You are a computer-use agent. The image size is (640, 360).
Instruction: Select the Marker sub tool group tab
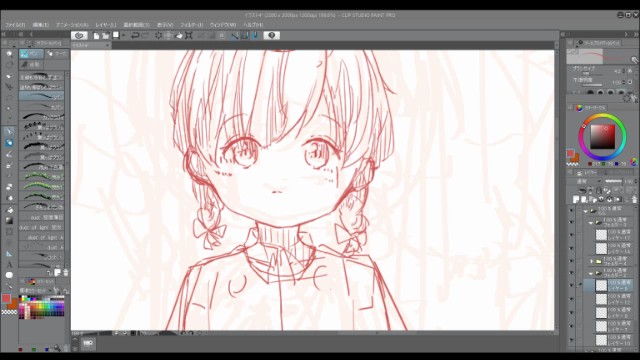[56, 54]
